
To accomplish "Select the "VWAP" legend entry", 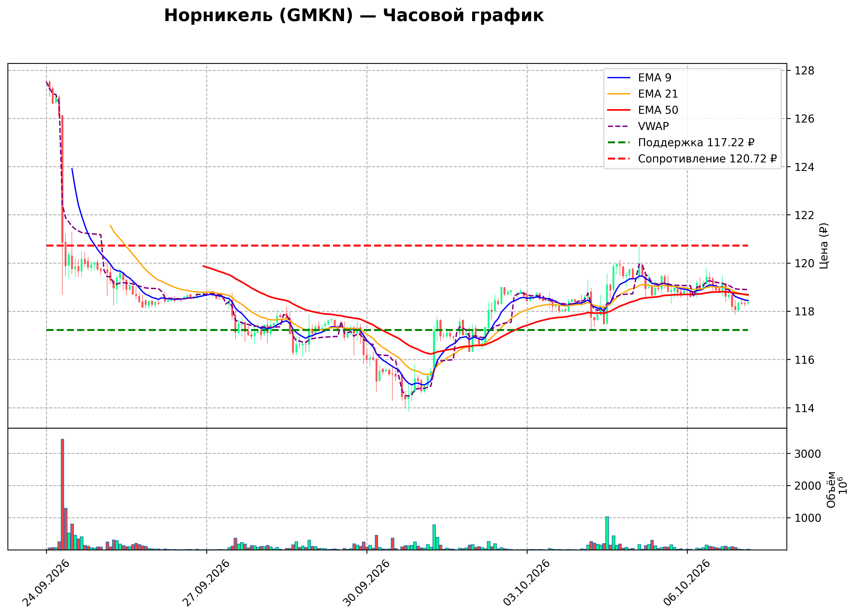I will pos(638,126).
